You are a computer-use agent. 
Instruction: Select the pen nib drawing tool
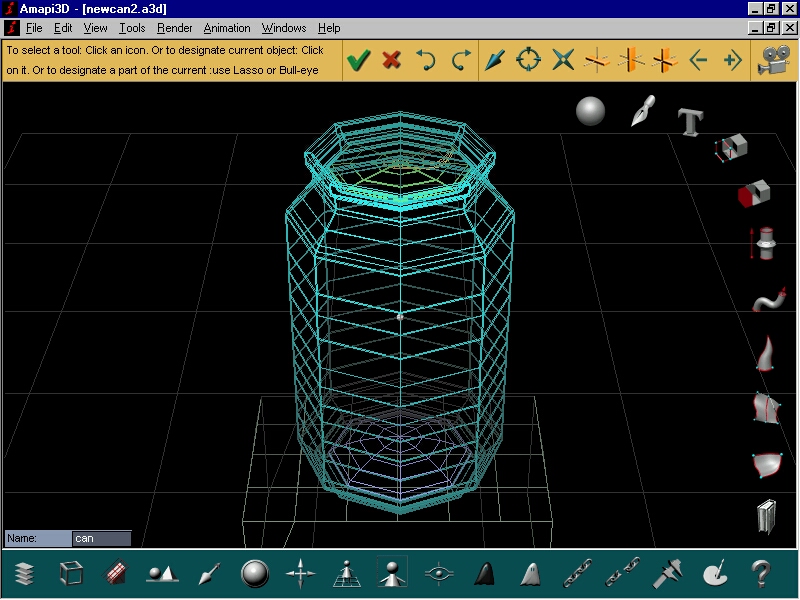click(x=641, y=111)
